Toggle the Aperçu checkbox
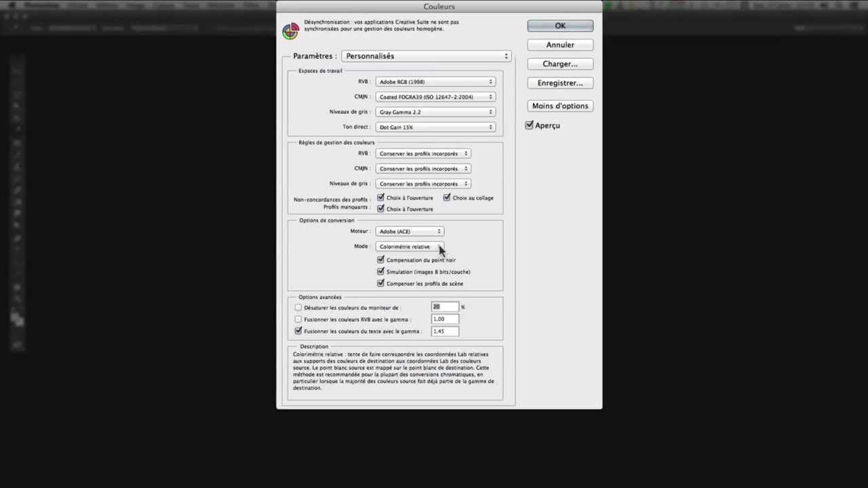The image size is (868, 488). pos(529,125)
